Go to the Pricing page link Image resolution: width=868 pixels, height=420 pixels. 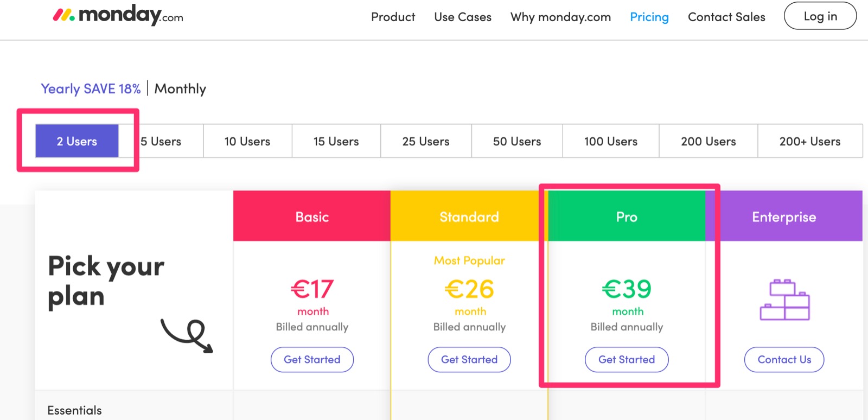649,17
